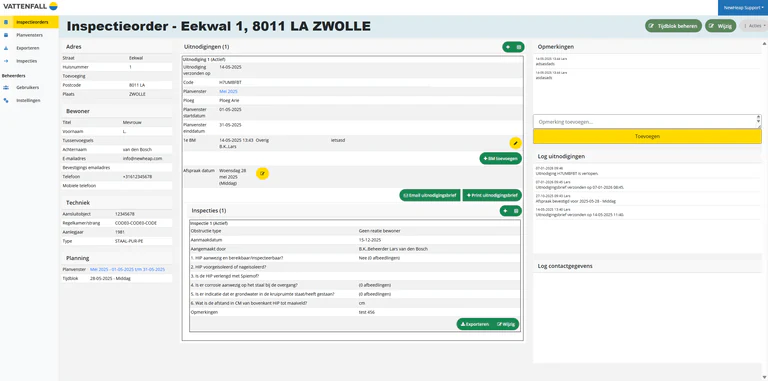Select log entry 'Afspraak bevestigd voor 2025-05-28'
Screen dimensions: 768x381
(x=576, y=201)
